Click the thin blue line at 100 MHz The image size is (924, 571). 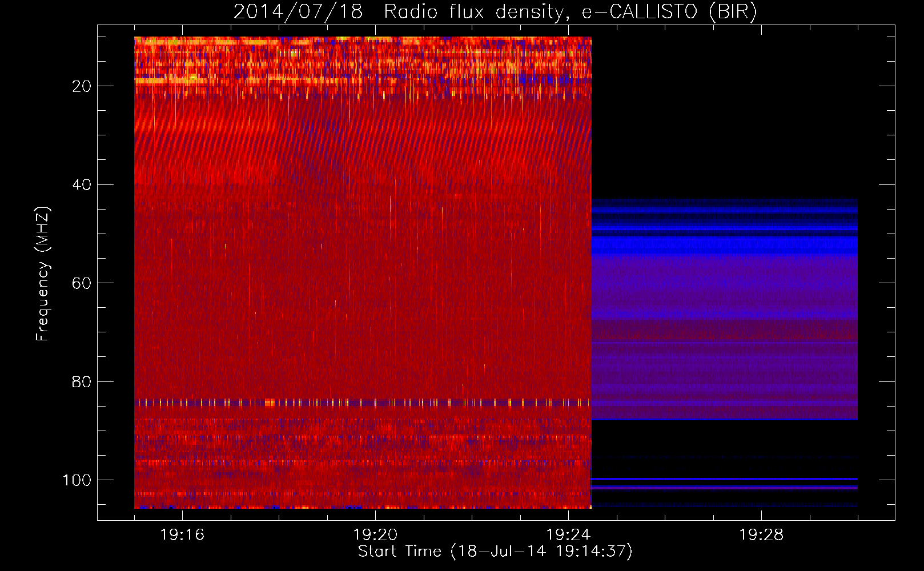[724, 480]
